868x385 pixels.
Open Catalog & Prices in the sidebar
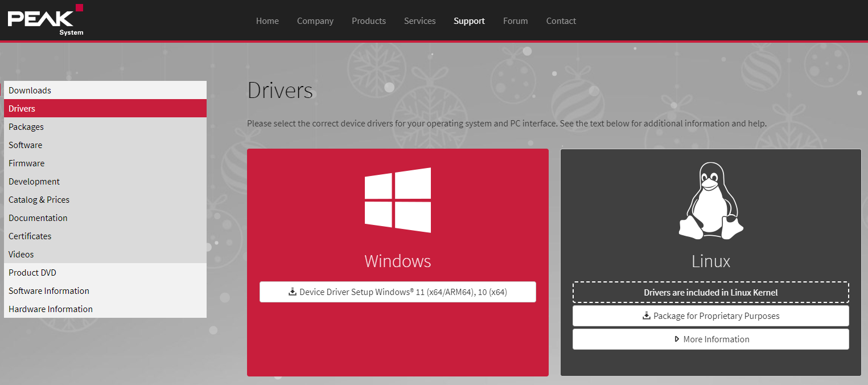[x=105, y=199]
